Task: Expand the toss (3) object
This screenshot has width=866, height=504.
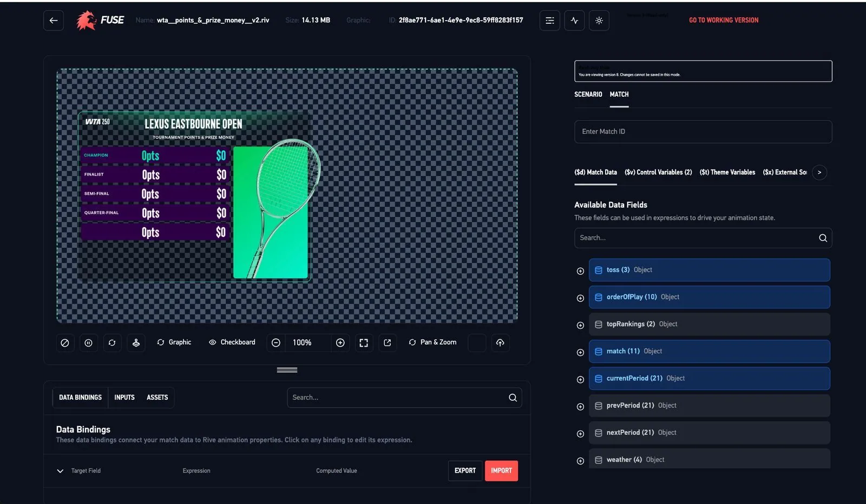Action: pos(580,271)
